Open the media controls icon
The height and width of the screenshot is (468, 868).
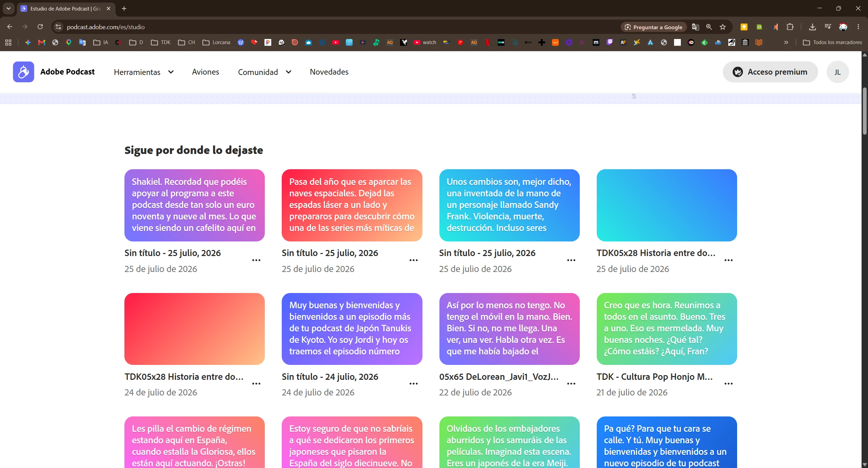point(828,27)
